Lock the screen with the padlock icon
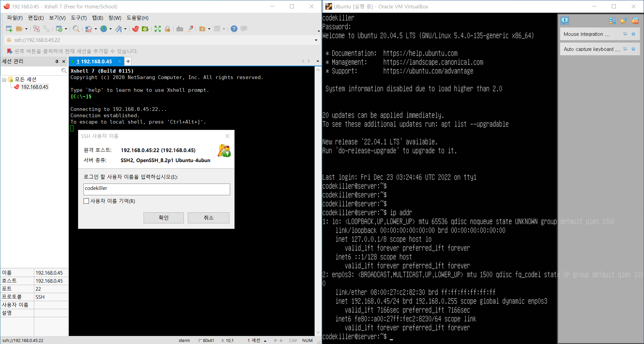The width and height of the screenshot is (644, 344). 167,29
